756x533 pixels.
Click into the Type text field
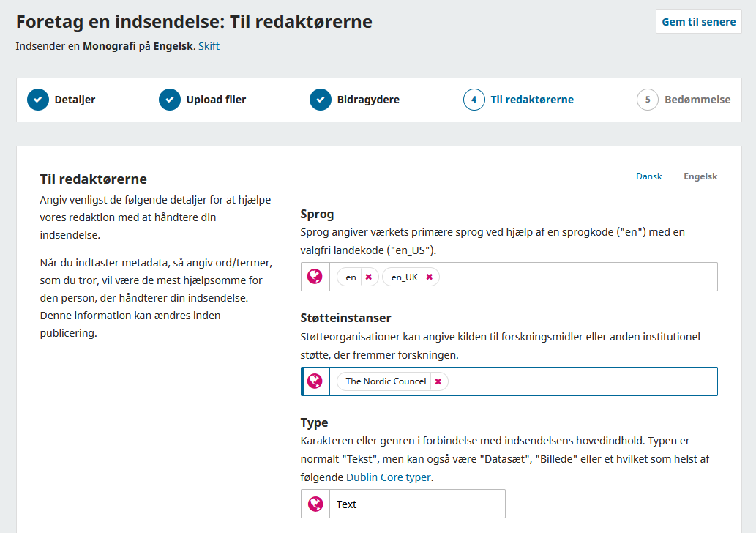pos(417,504)
